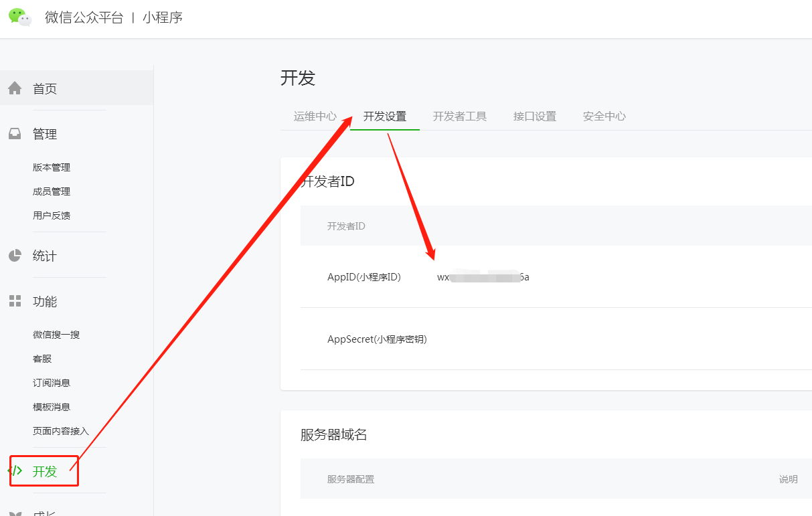
Task: Open 统计 section in sidebar
Action: (45, 256)
